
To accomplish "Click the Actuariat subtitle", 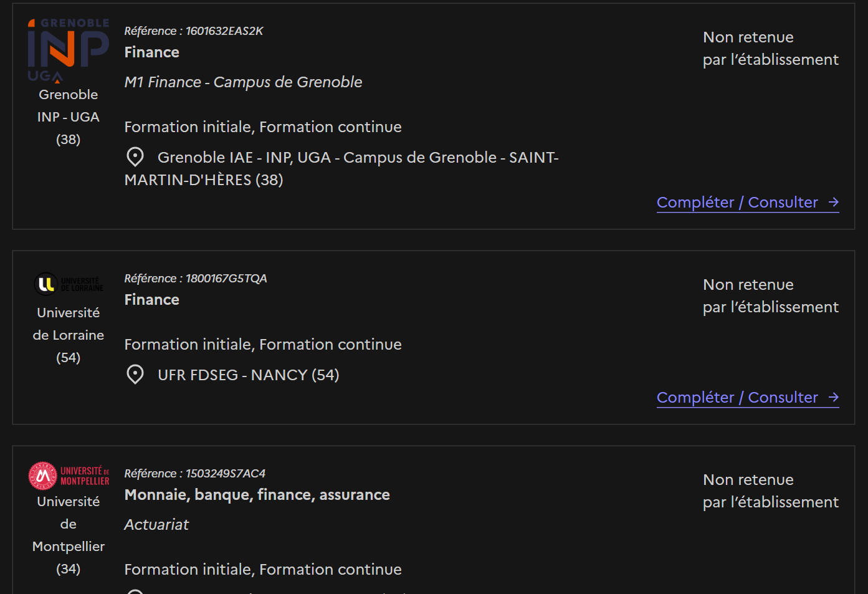I will click(x=156, y=525).
